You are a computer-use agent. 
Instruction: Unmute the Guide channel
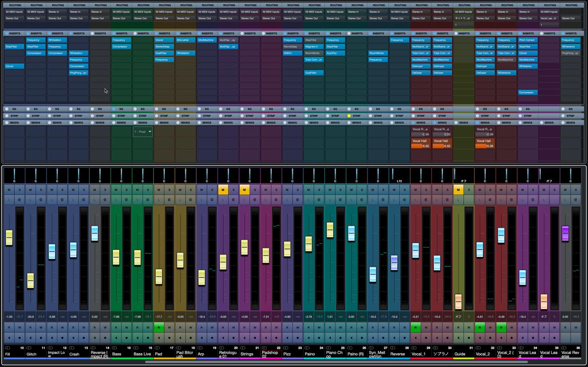(x=458, y=190)
